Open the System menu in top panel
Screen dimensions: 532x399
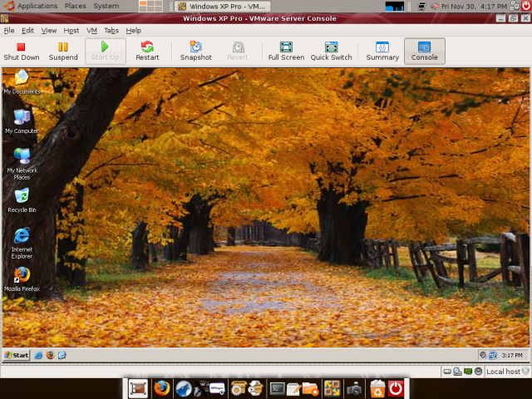click(106, 6)
